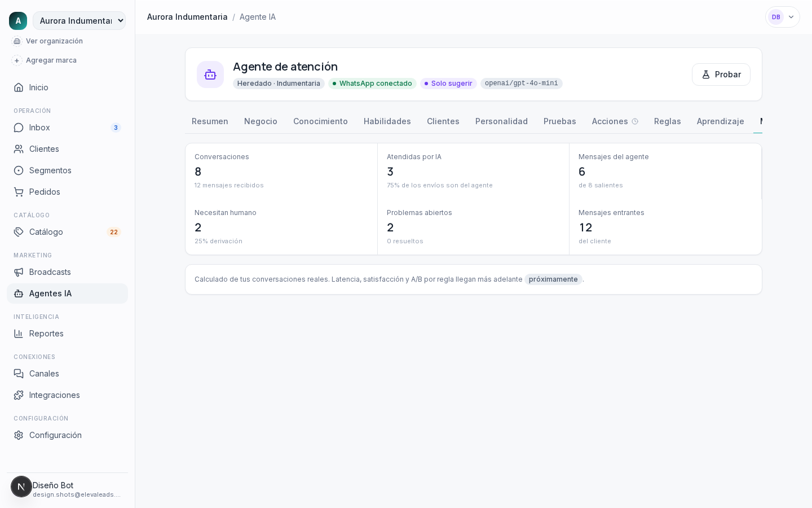Click the Integraciones puzzle piece icon
Viewport: 812px width, 508px height.
(19, 395)
